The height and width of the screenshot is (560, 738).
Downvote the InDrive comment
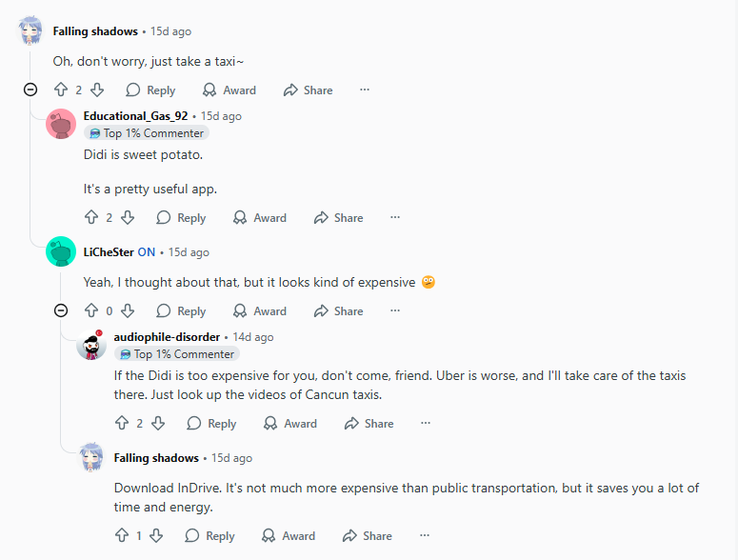[157, 536]
